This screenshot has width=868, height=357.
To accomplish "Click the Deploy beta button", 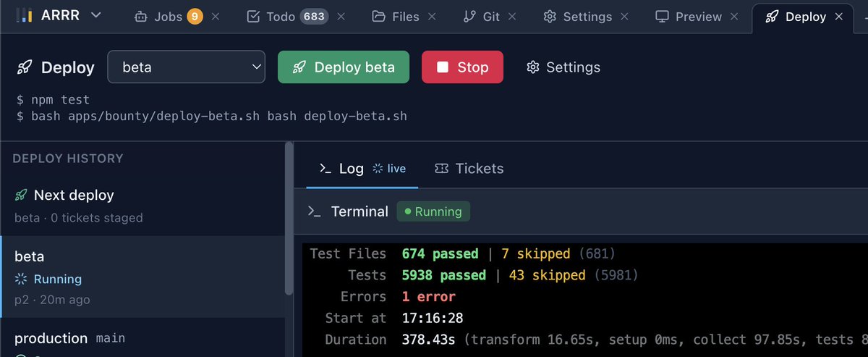I will pyautogui.click(x=344, y=67).
